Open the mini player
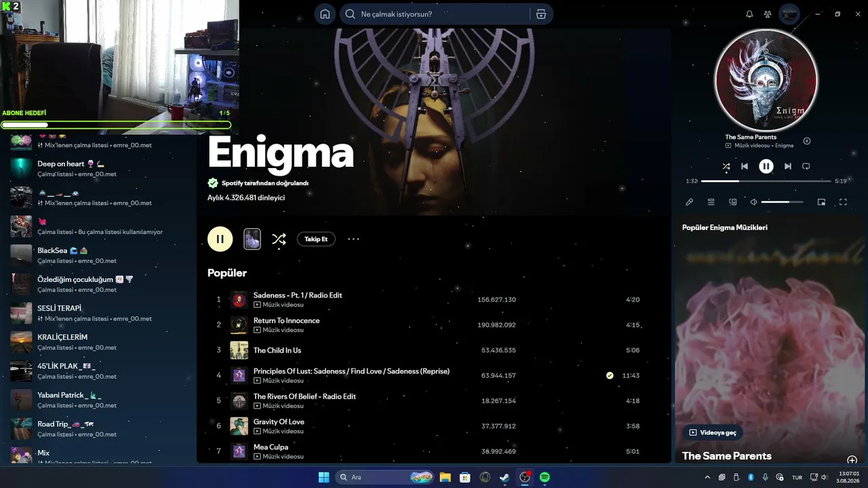 822,202
